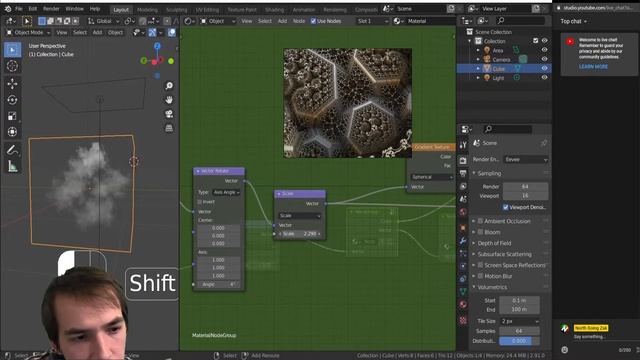This screenshot has height=360, width=640.
Task: Expand the Cube item in outliner
Action: coord(478,69)
